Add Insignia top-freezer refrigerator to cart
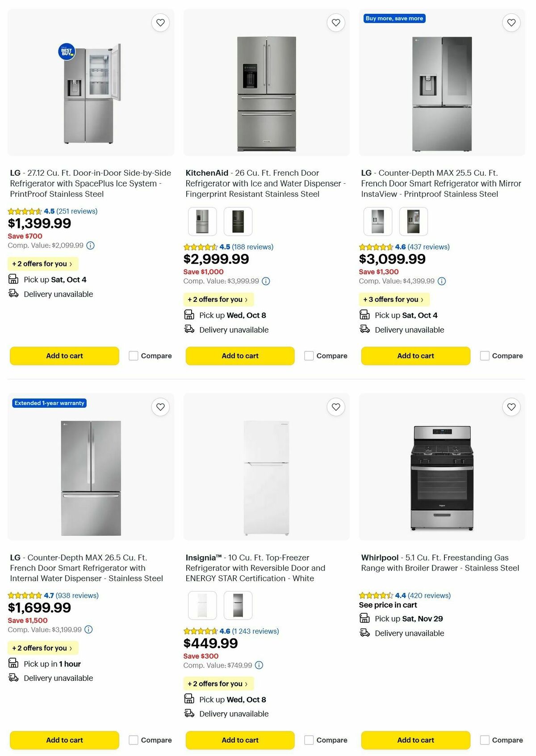The width and height of the screenshot is (536, 756). pos(239,740)
